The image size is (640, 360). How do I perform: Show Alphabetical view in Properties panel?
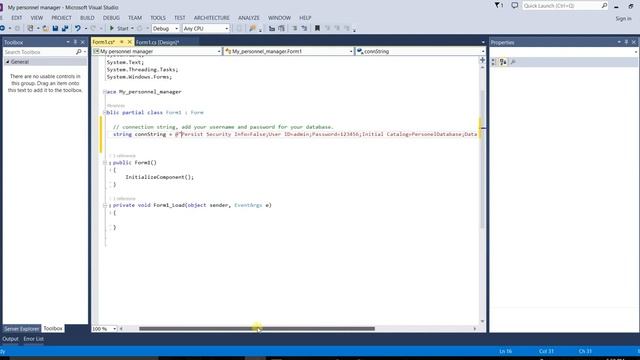pyautogui.click(x=503, y=62)
